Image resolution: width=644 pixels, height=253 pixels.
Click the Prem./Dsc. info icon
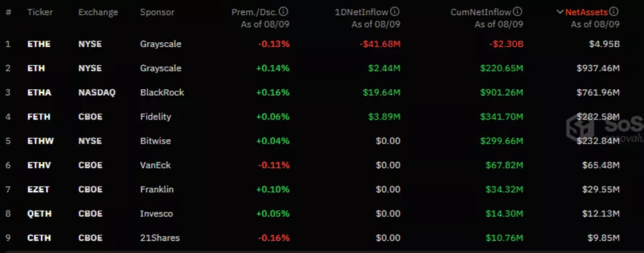284,12
